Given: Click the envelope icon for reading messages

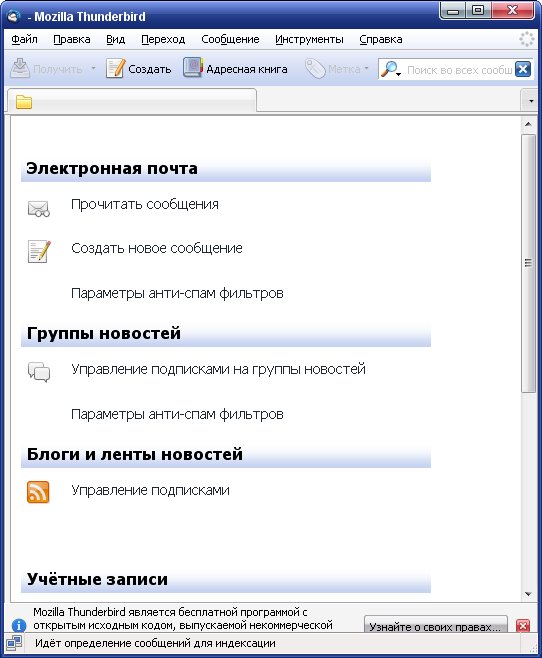Looking at the screenshot, I should click(39, 208).
